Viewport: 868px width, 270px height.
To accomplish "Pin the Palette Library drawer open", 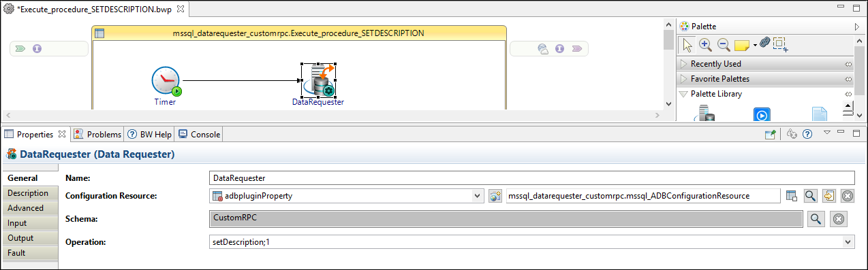I will 848,94.
